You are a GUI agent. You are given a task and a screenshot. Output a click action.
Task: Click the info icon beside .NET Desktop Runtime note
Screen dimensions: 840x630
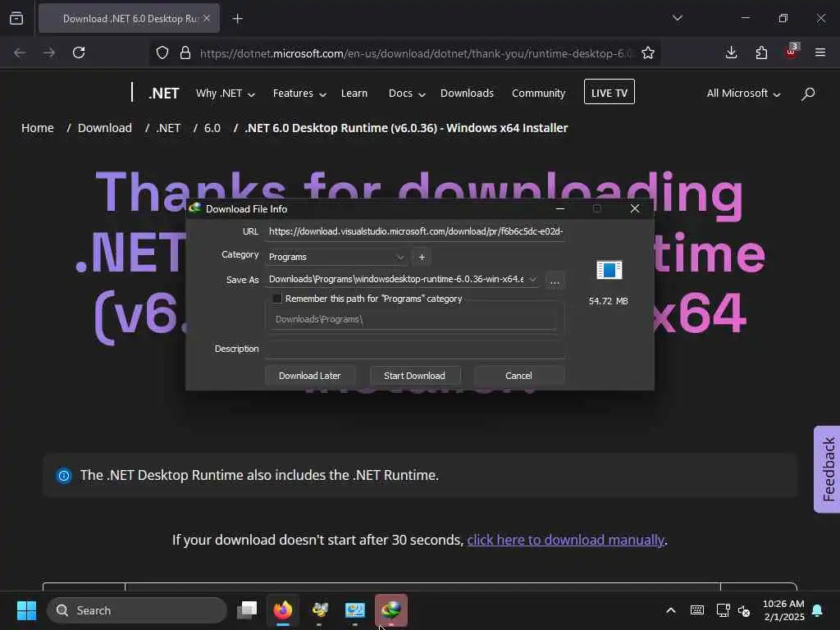click(x=64, y=475)
